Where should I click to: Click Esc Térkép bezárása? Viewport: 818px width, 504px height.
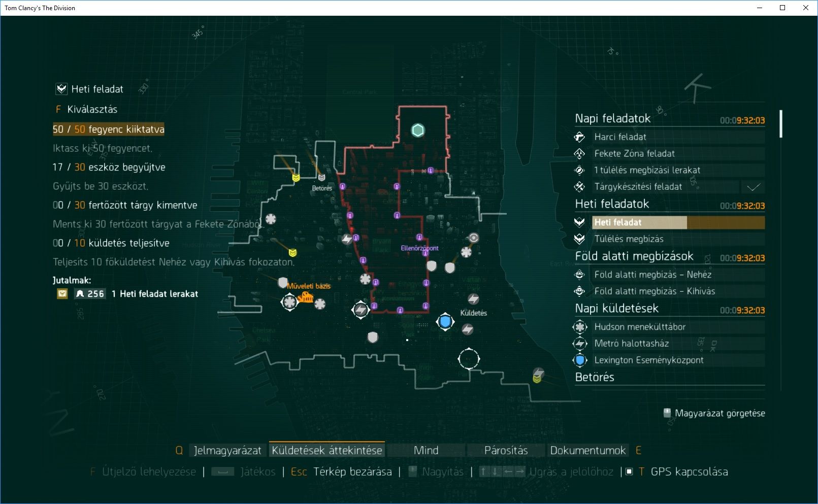click(341, 472)
